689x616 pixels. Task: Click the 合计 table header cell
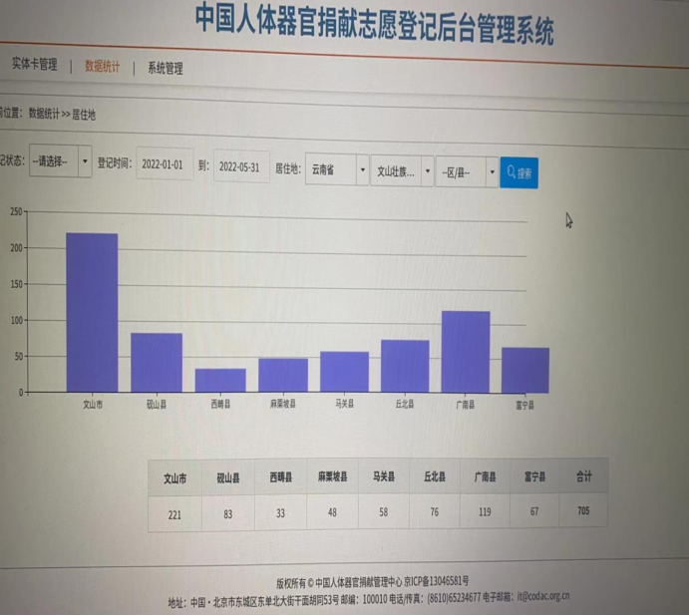click(584, 475)
